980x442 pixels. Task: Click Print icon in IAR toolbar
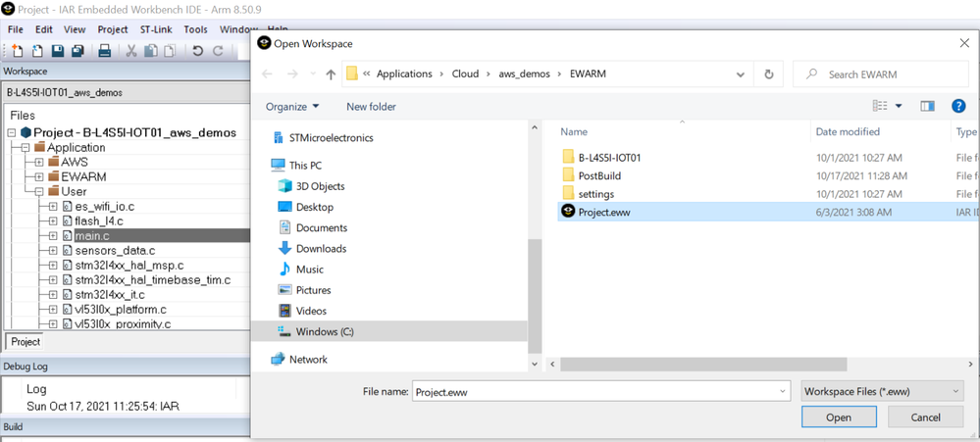click(105, 51)
